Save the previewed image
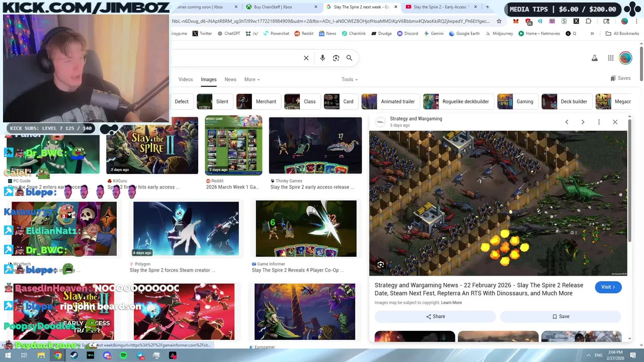Image resolution: width=644 pixels, height=362 pixels. click(560, 316)
